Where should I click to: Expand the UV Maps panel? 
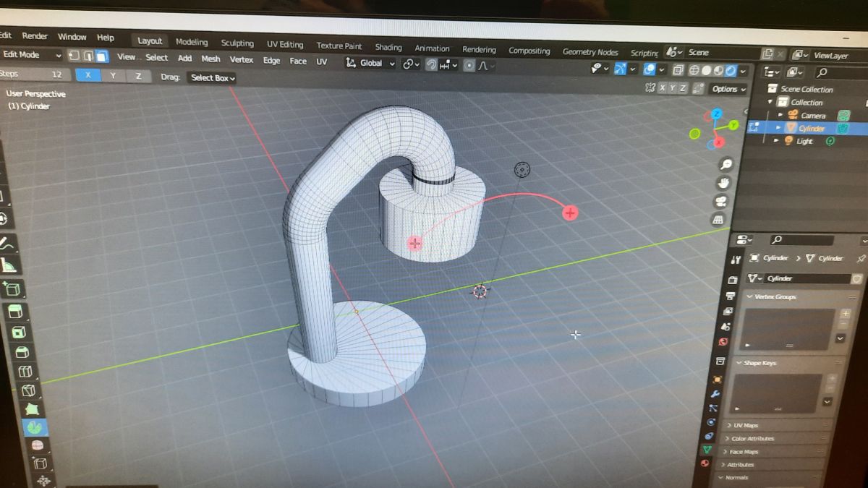(728, 425)
